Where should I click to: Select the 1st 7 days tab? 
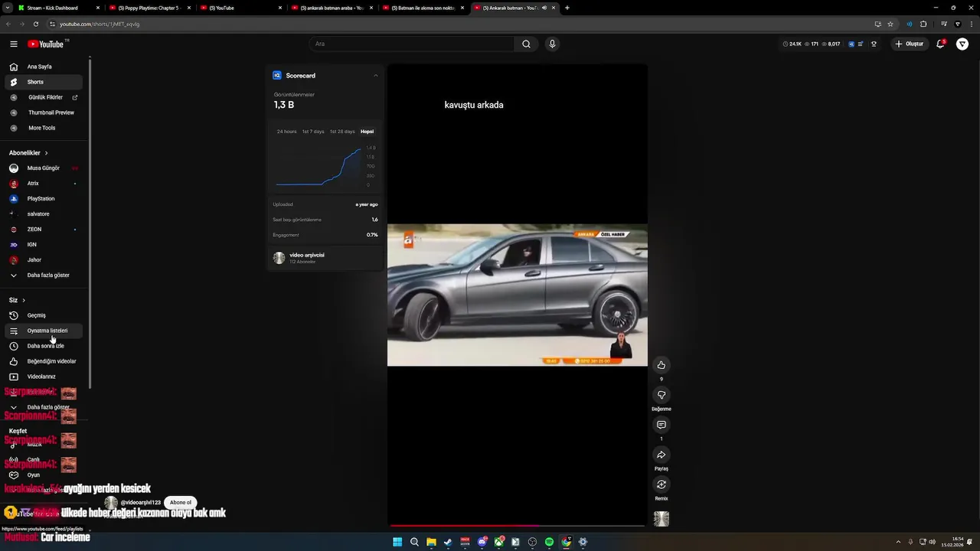[x=313, y=132]
